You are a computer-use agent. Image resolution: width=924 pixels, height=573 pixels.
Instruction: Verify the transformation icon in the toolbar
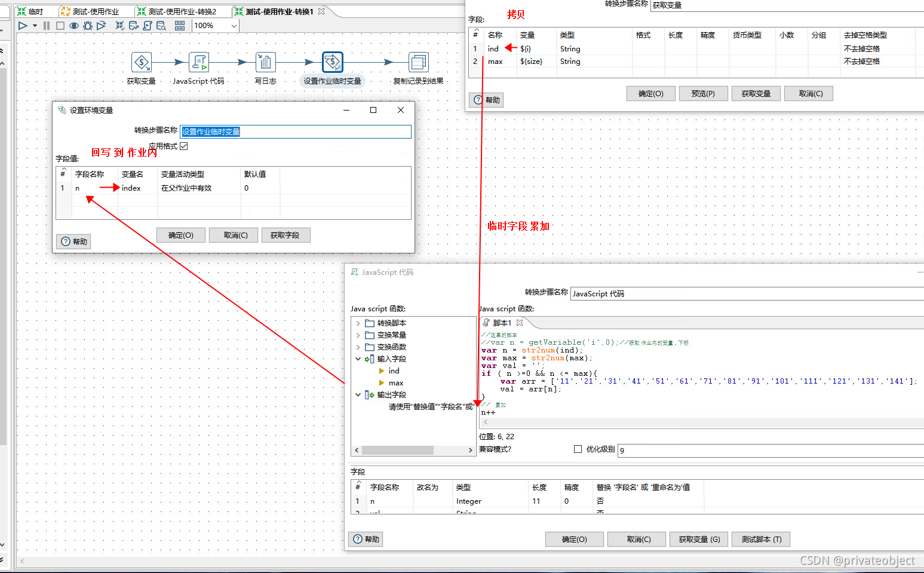(120, 26)
